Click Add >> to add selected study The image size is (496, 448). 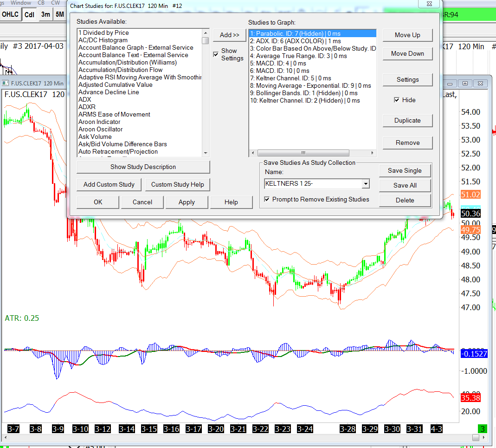[x=230, y=35]
